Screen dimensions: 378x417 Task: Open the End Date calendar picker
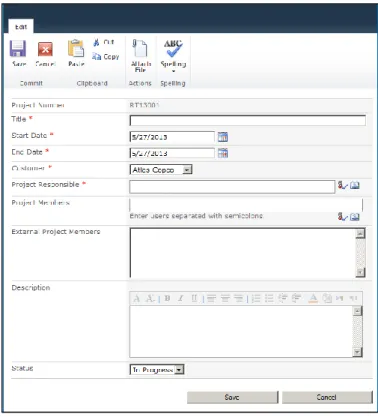(x=223, y=153)
